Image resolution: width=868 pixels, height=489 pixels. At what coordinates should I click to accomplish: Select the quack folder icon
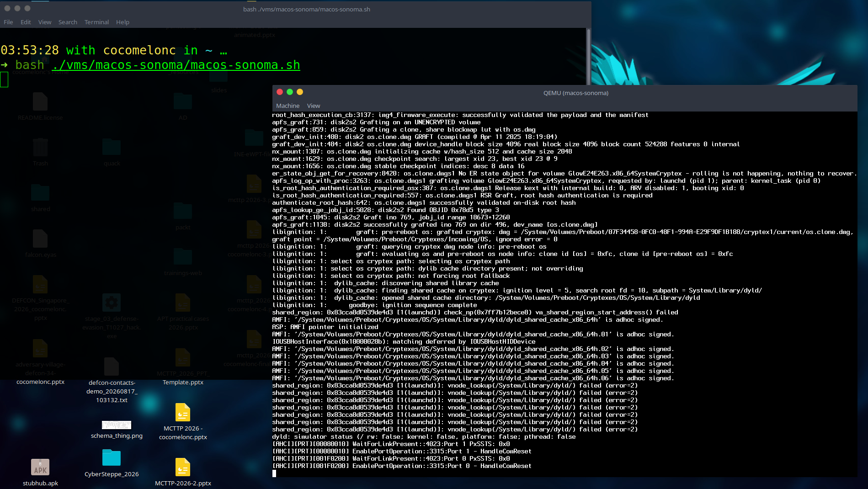pyautogui.click(x=112, y=147)
